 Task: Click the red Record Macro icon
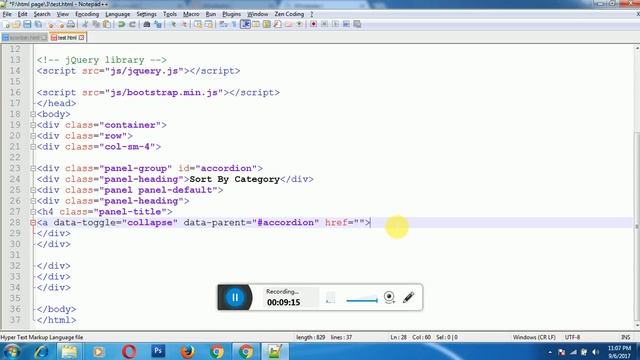[313, 24]
